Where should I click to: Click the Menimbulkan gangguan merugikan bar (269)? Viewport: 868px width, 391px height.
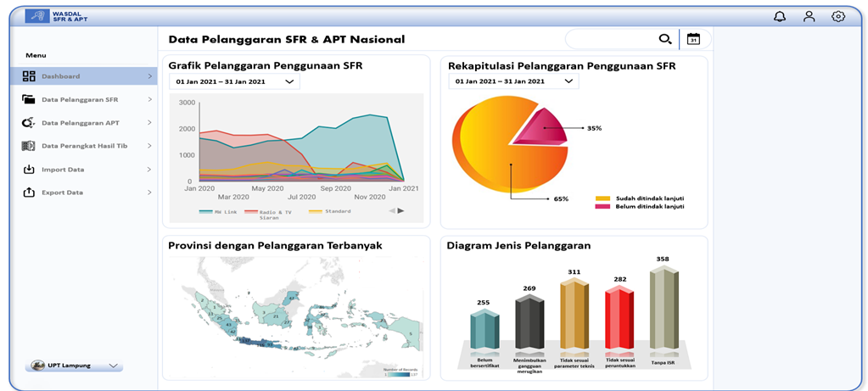click(529, 321)
